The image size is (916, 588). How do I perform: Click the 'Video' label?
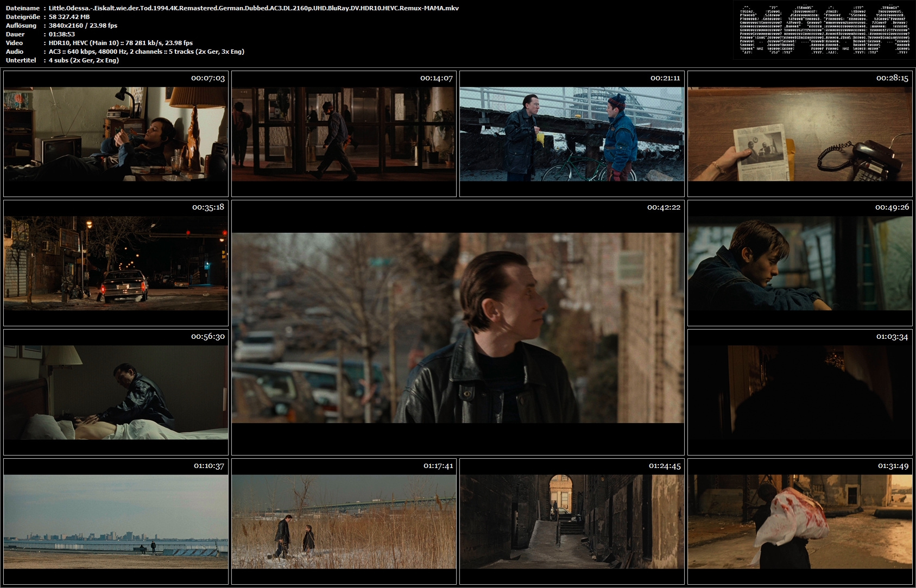point(15,43)
